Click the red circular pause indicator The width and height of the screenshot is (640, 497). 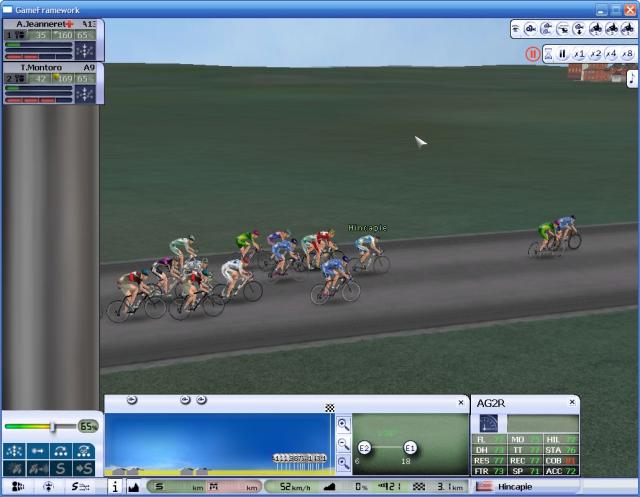(x=532, y=54)
